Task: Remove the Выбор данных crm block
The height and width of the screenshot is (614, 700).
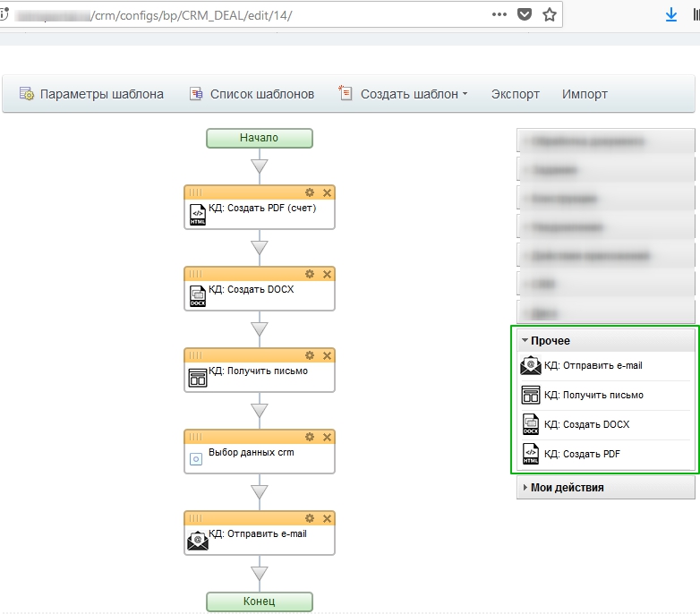Action: coord(327,437)
